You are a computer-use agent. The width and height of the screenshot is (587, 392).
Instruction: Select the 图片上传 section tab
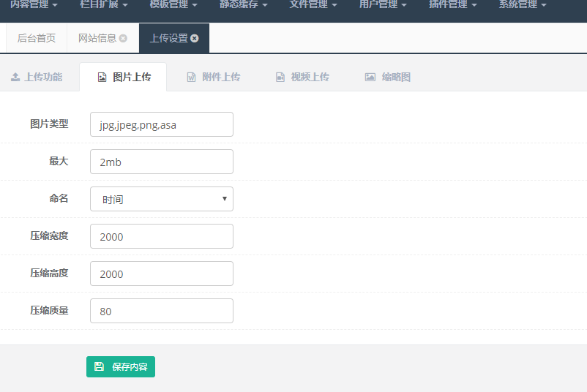pos(123,77)
